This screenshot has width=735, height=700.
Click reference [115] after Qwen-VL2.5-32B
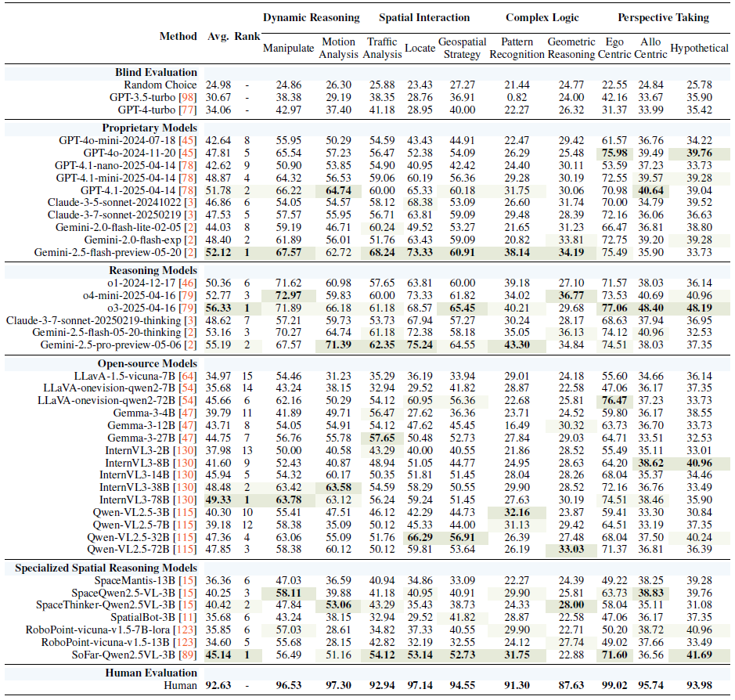(185, 537)
